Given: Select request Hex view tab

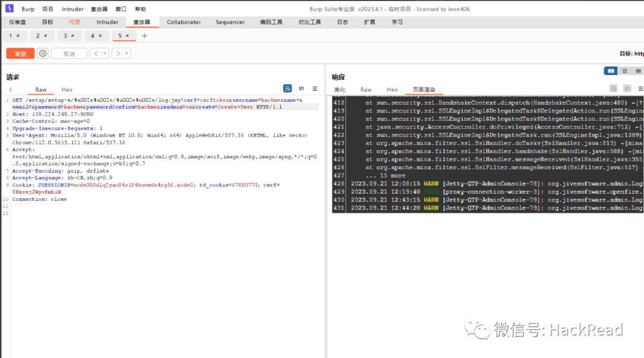Looking at the screenshot, I should 67,89.
